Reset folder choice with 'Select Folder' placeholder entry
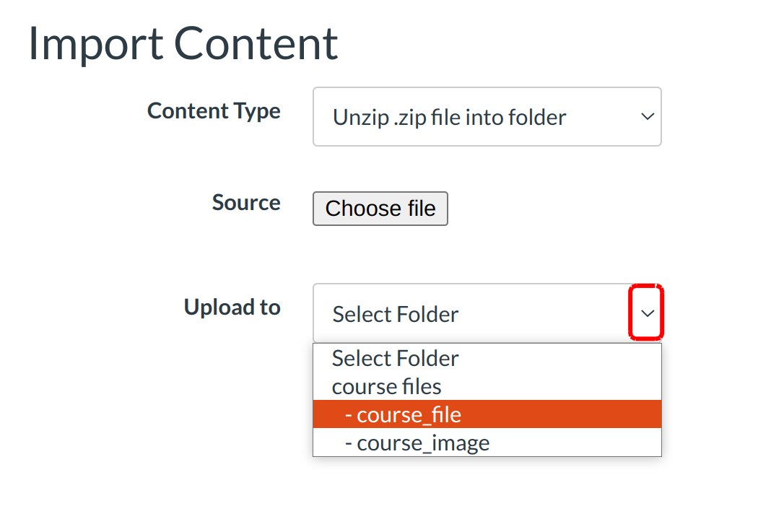The width and height of the screenshot is (758, 532). click(396, 358)
